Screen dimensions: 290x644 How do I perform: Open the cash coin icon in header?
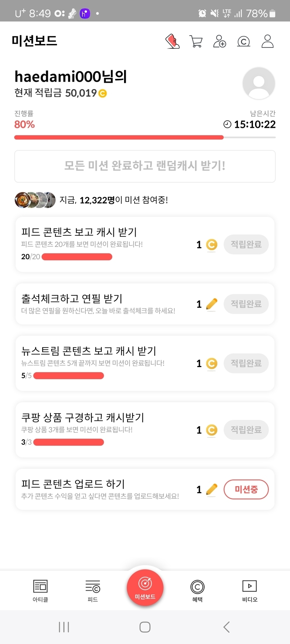click(x=244, y=42)
